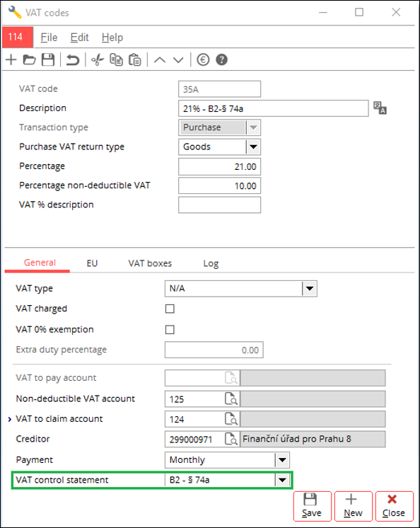This screenshot has width=420, height=528.
Task: Click the Paste clipboard toolbar icon
Action: pyautogui.click(x=135, y=60)
